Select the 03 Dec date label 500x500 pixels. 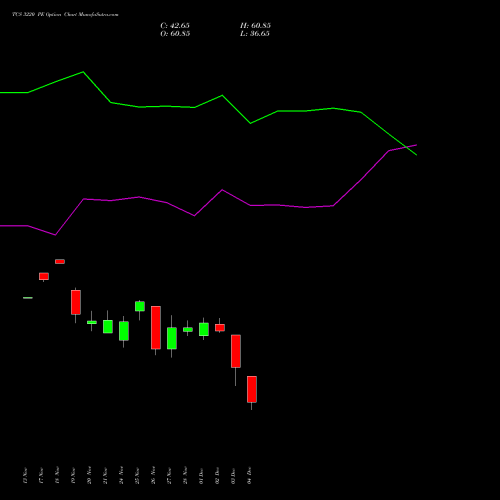233,476
